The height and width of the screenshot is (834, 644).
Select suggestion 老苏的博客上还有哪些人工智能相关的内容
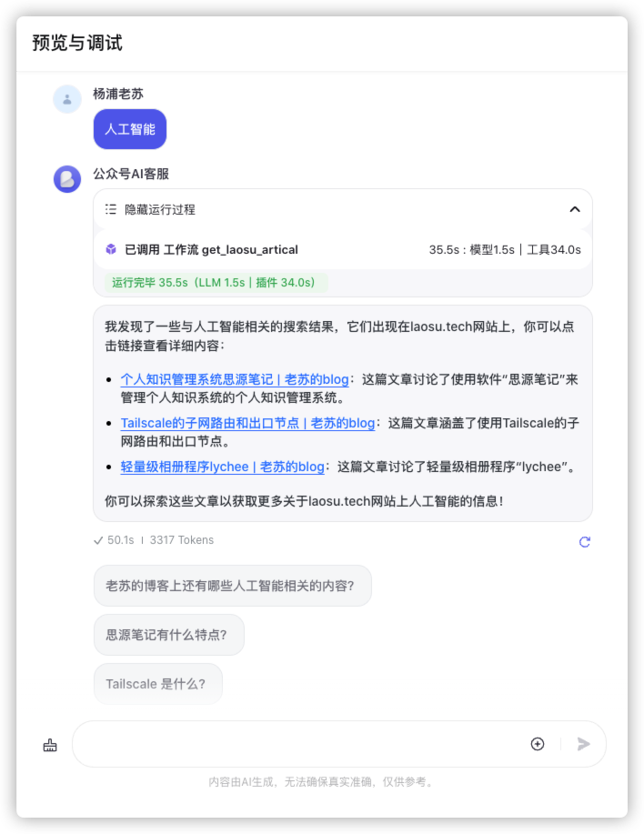232,586
